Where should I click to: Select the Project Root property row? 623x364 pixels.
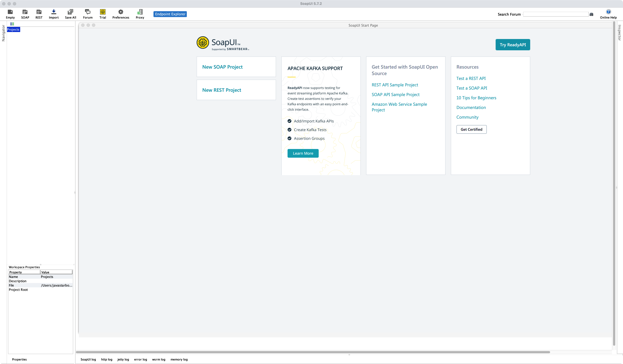click(x=40, y=290)
